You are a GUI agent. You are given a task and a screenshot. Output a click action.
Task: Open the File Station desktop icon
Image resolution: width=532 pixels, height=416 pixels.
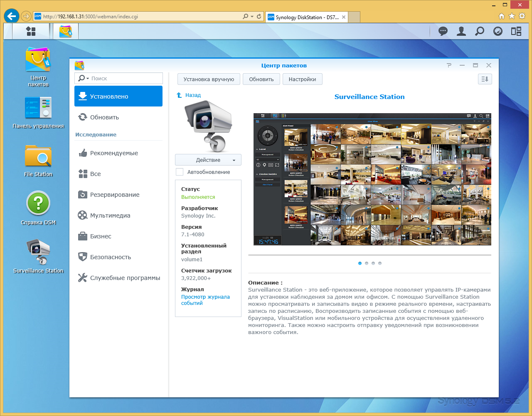38,161
